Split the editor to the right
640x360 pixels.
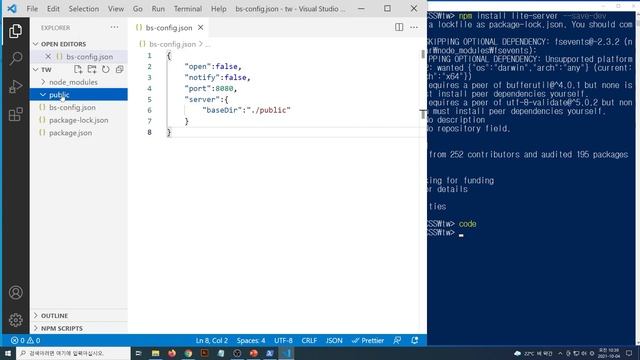point(399,27)
